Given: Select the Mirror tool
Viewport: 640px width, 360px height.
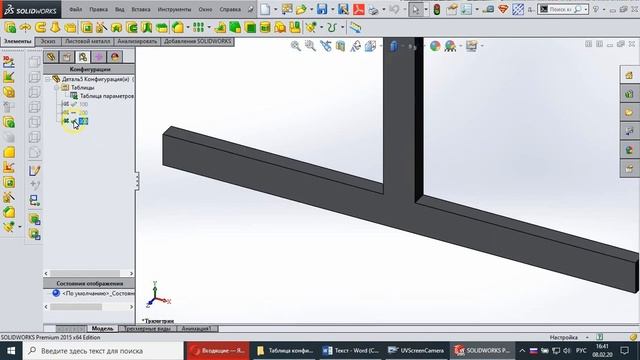Looking at the screenshot, I should click(294, 27).
